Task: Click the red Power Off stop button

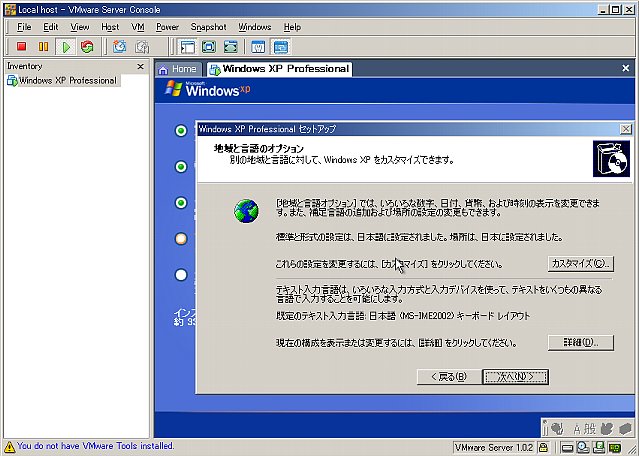Action: pos(21,46)
